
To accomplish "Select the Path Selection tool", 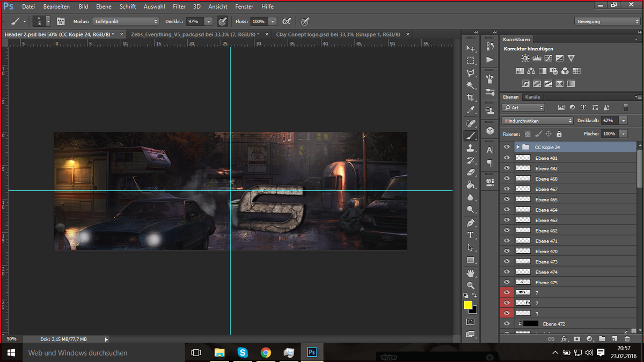I will click(471, 247).
